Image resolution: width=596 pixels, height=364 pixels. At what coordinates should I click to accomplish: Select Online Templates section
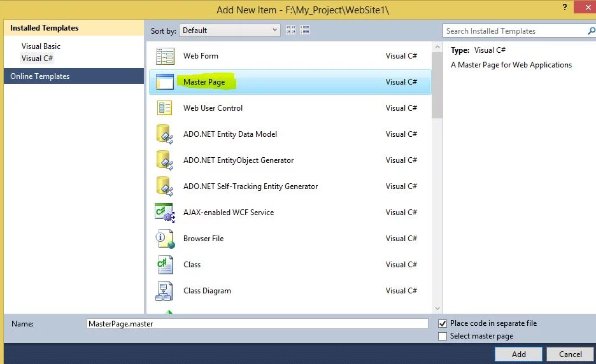(74, 76)
